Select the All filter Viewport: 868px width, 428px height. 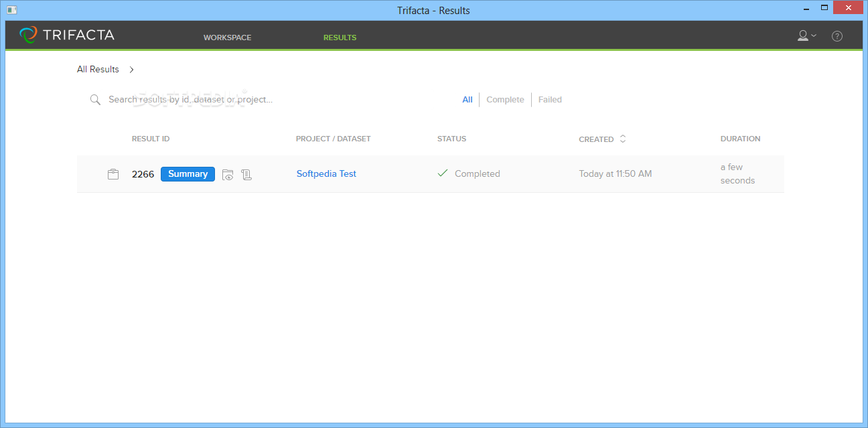(x=467, y=100)
